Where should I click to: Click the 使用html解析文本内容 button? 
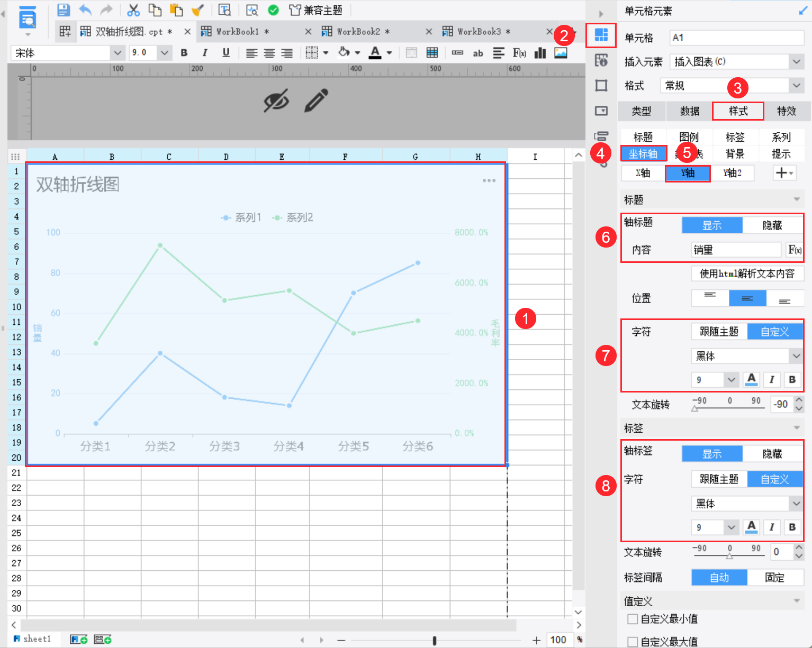pos(747,273)
